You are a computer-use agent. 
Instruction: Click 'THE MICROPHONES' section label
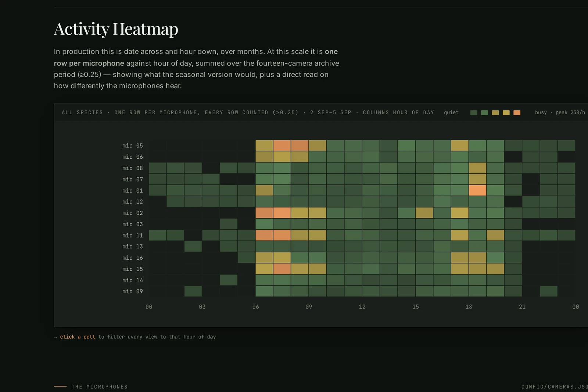point(100,387)
